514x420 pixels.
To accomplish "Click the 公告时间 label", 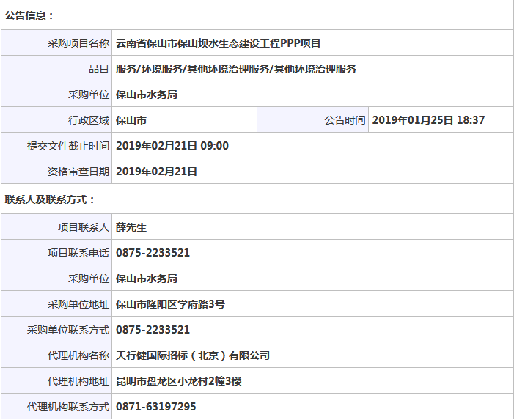I will coord(345,120).
